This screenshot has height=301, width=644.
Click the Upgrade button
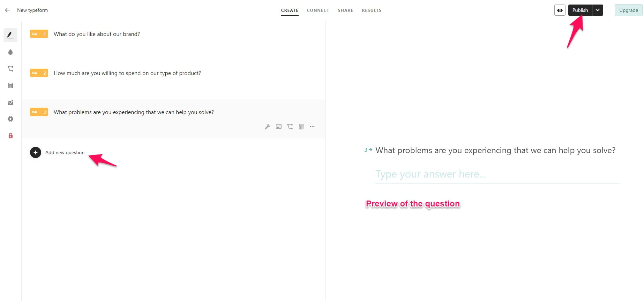point(628,10)
